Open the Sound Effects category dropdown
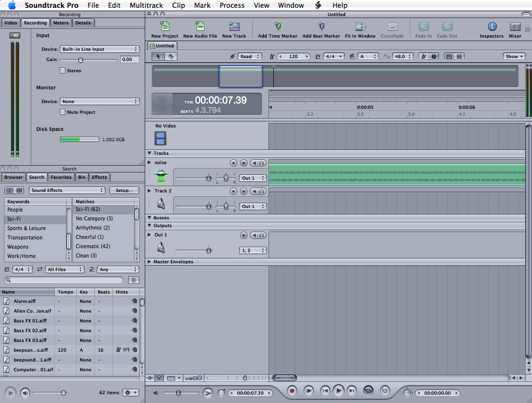Image resolution: width=532 pixels, height=403 pixels. 67,191
